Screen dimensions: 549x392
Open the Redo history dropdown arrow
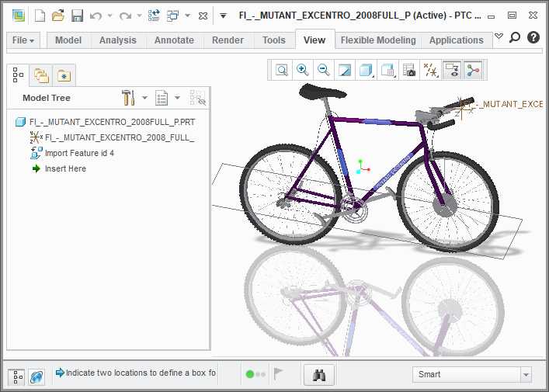(139, 16)
